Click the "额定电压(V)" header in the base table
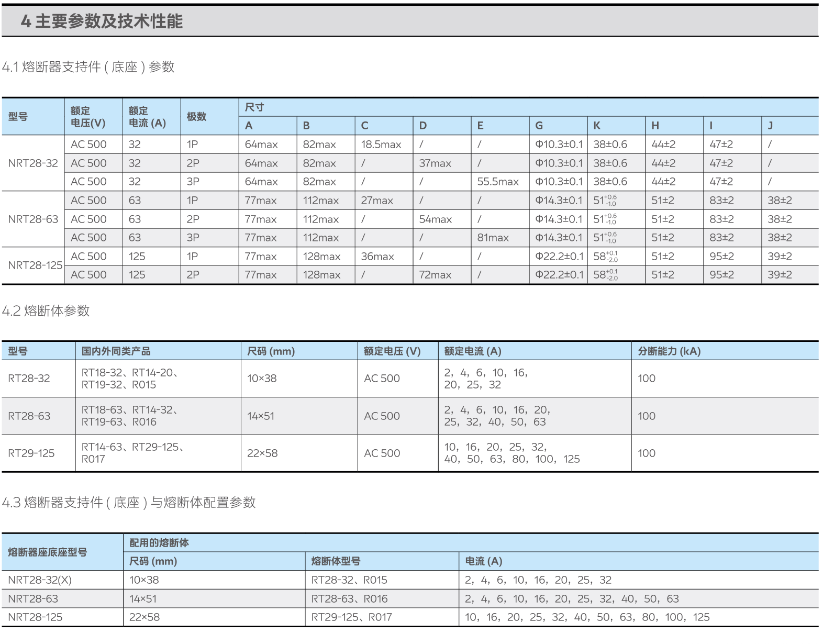Image resolution: width=823 pixels, height=644 pixels. pyautogui.click(x=88, y=117)
